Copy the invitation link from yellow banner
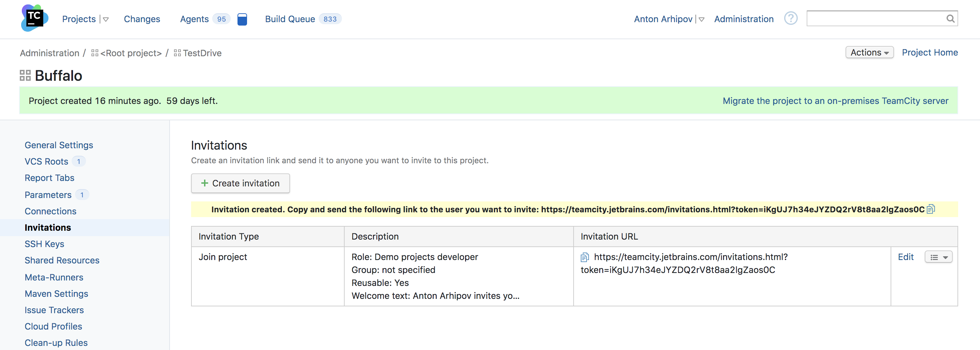 931,209
